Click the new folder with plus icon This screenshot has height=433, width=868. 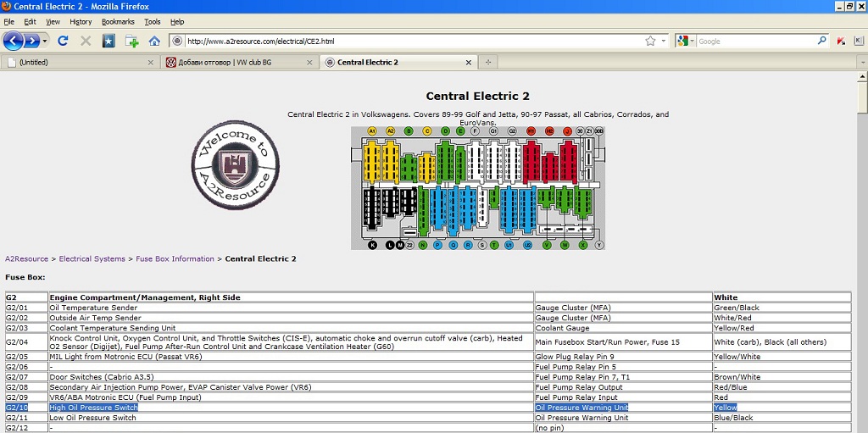tap(131, 41)
